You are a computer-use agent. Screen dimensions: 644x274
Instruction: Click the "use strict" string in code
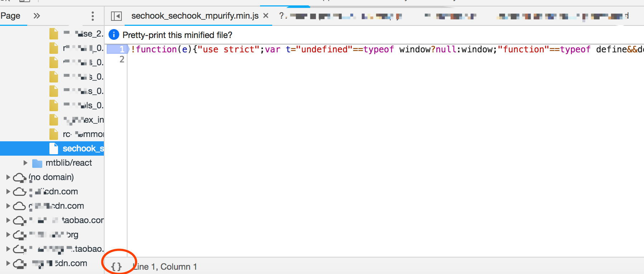pyautogui.click(x=229, y=49)
